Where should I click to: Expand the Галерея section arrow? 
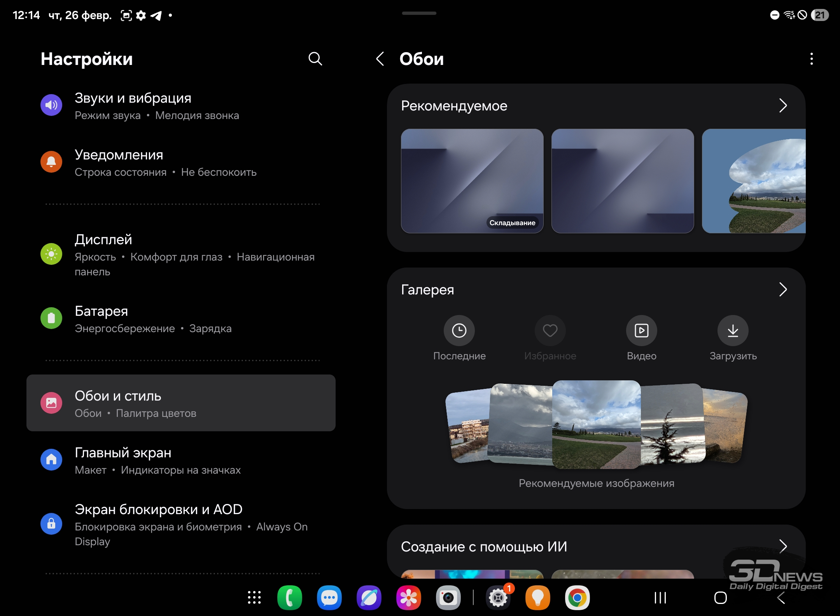[x=783, y=289]
